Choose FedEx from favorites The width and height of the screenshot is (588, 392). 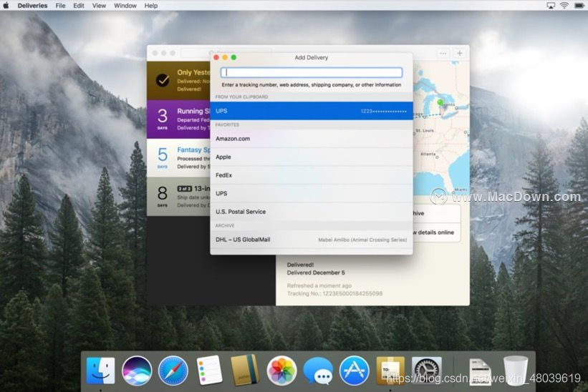[312, 175]
